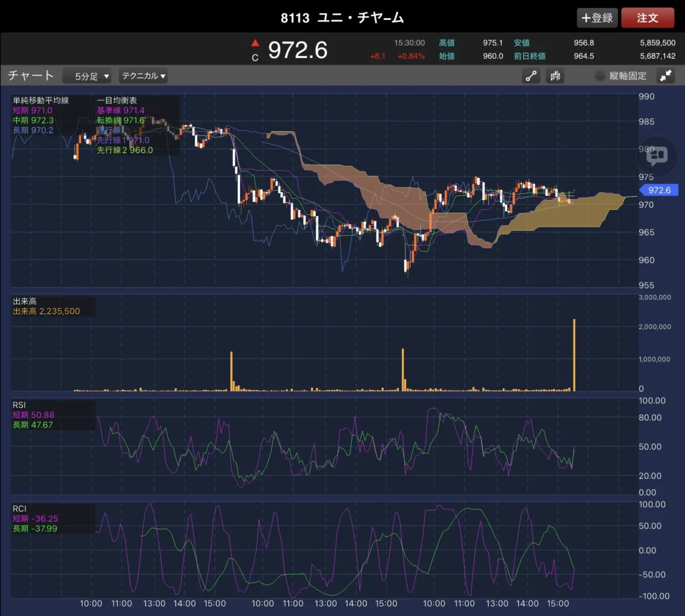Collapse chart with the shrink arrows icon
The width and height of the screenshot is (685, 616).
pos(666,76)
